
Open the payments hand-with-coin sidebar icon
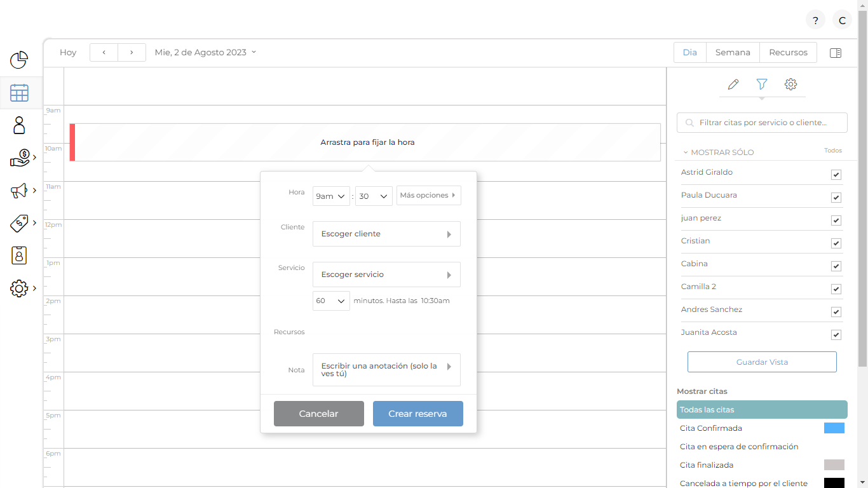click(20, 158)
